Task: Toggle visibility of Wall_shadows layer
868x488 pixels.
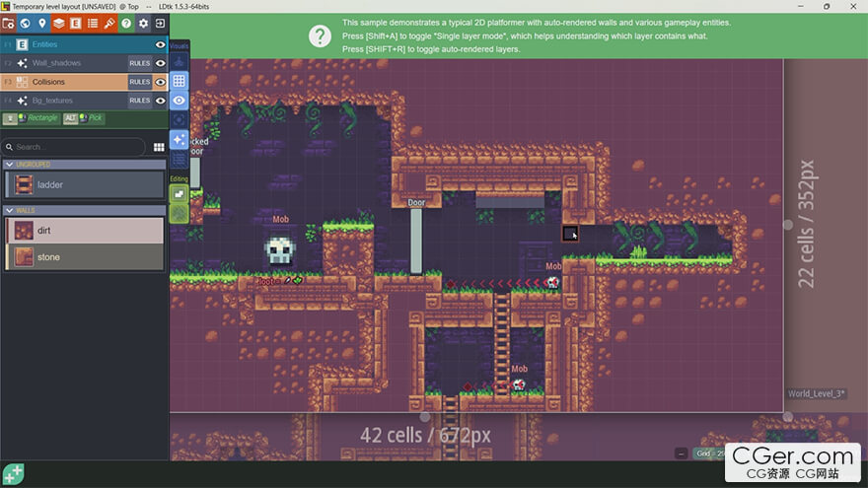Action: [160, 63]
